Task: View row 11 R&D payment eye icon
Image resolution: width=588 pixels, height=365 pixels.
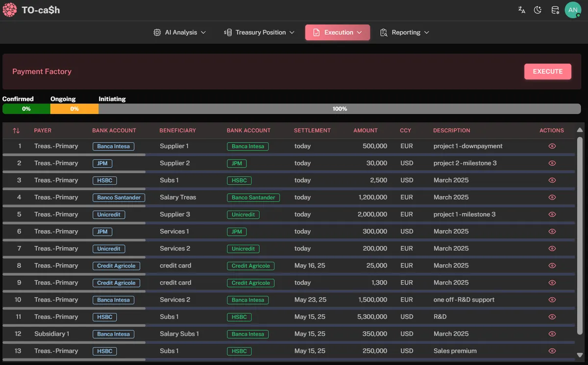Action: [552, 317]
